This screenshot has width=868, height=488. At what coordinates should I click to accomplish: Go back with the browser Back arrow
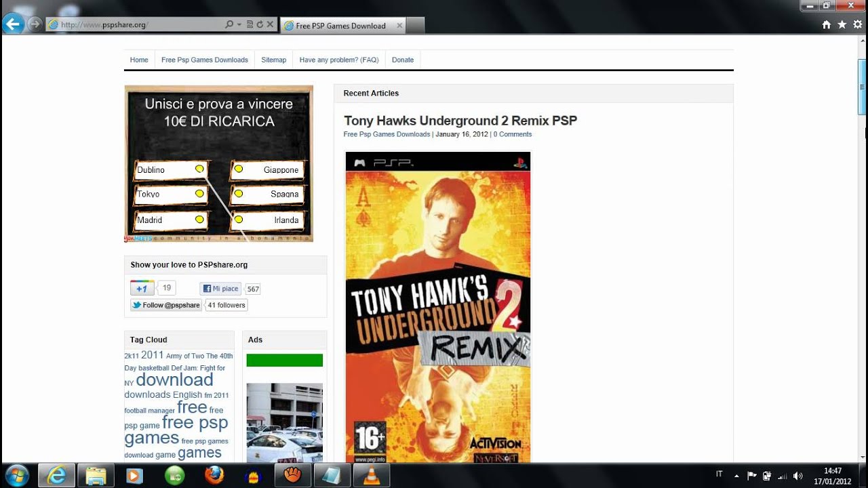13,24
